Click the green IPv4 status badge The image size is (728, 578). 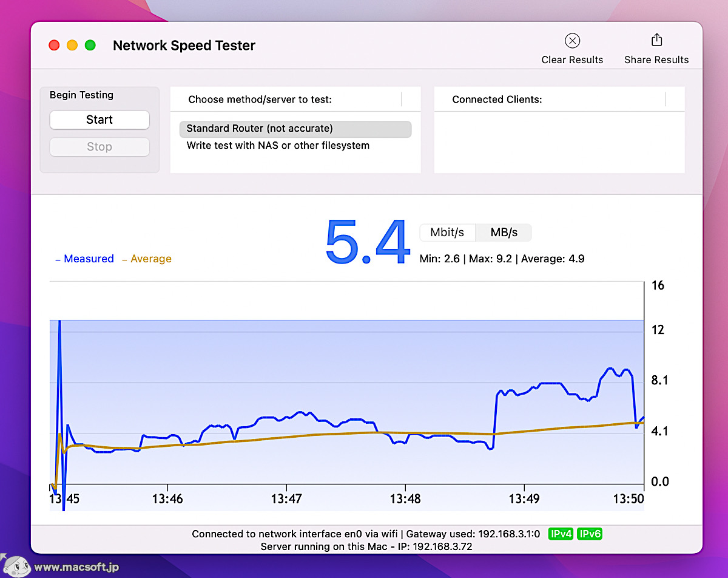click(561, 534)
